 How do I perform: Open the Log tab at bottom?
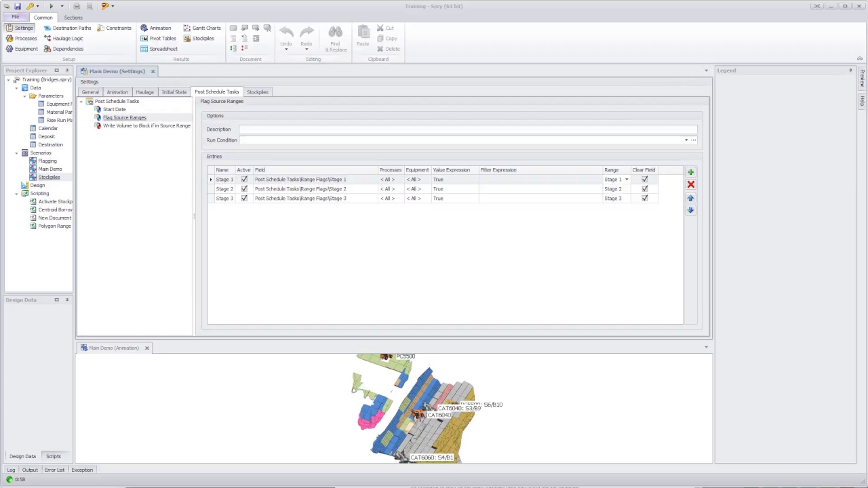pyautogui.click(x=11, y=470)
